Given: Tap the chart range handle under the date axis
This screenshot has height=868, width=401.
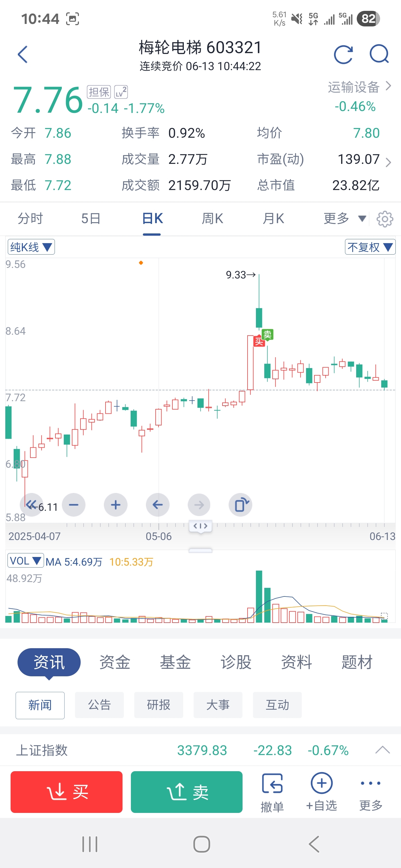Looking at the screenshot, I should pyautogui.click(x=200, y=526).
